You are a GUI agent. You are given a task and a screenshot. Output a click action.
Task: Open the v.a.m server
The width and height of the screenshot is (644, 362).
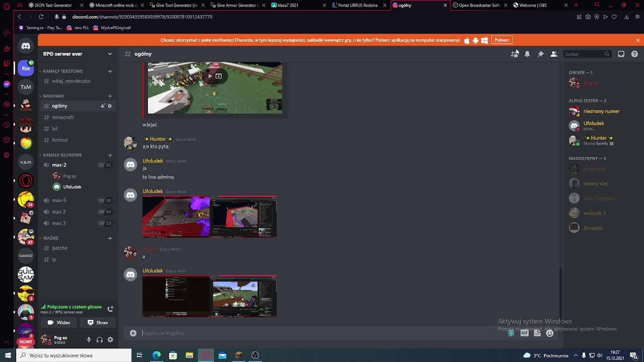[26, 162]
